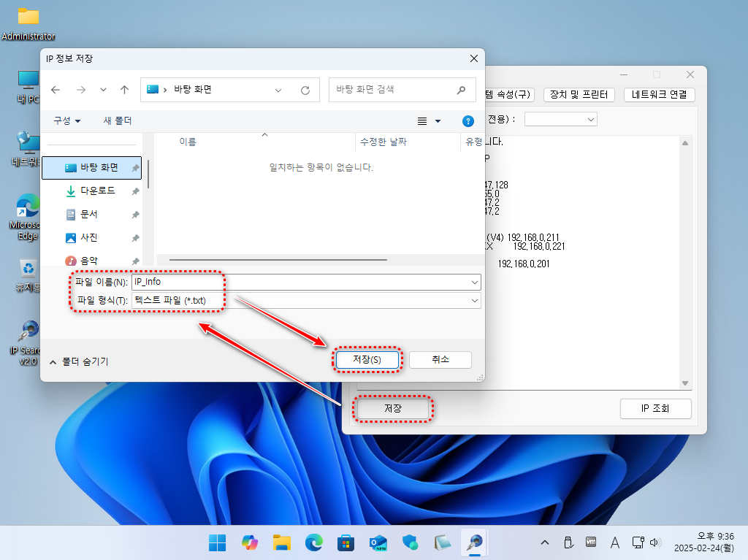The image size is (748, 560).
Task: Open Outlook from the taskbar
Action: coord(378,542)
